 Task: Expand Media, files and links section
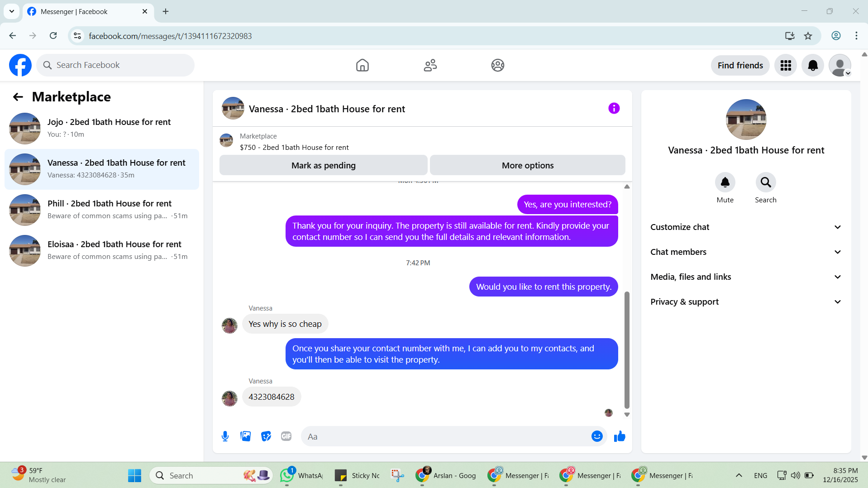tap(746, 277)
